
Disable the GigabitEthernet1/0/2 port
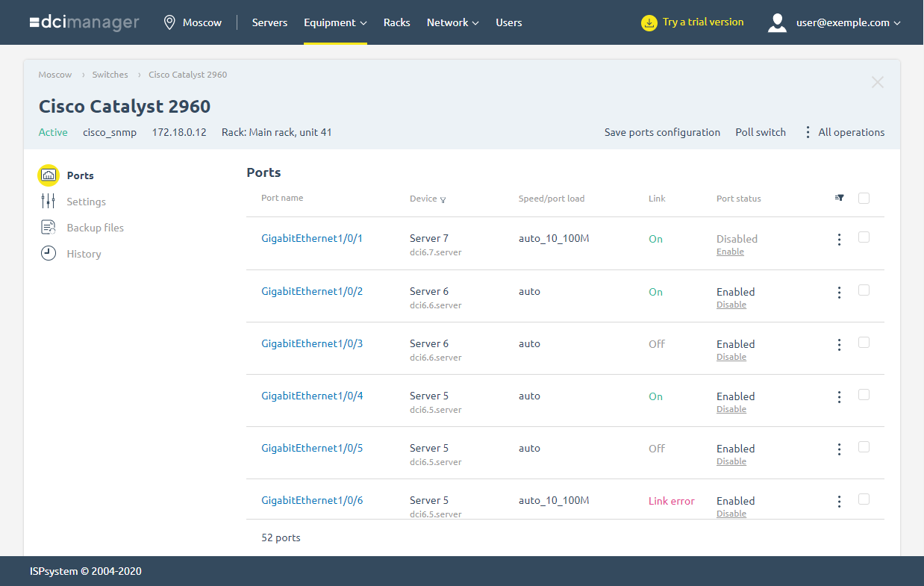(731, 305)
